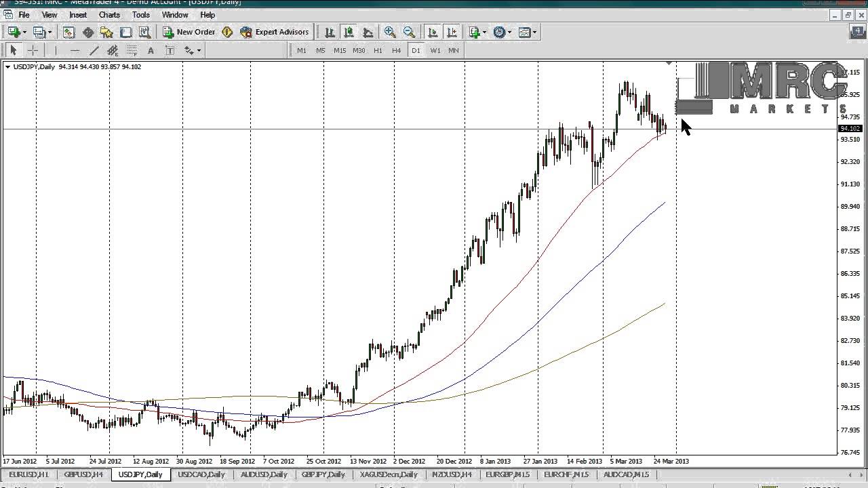Switch to EURUSD,H1 chart tab
The height and width of the screenshot is (488, 868).
[29, 474]
